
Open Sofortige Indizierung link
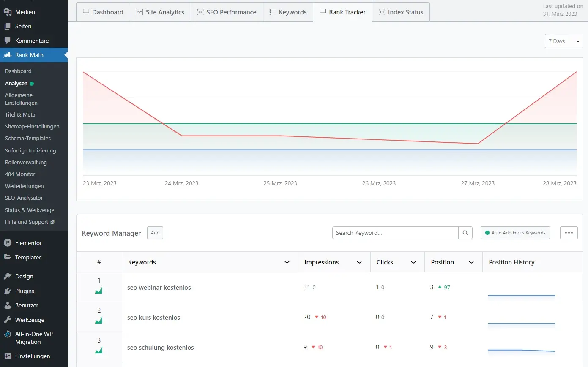coord(30,150)
